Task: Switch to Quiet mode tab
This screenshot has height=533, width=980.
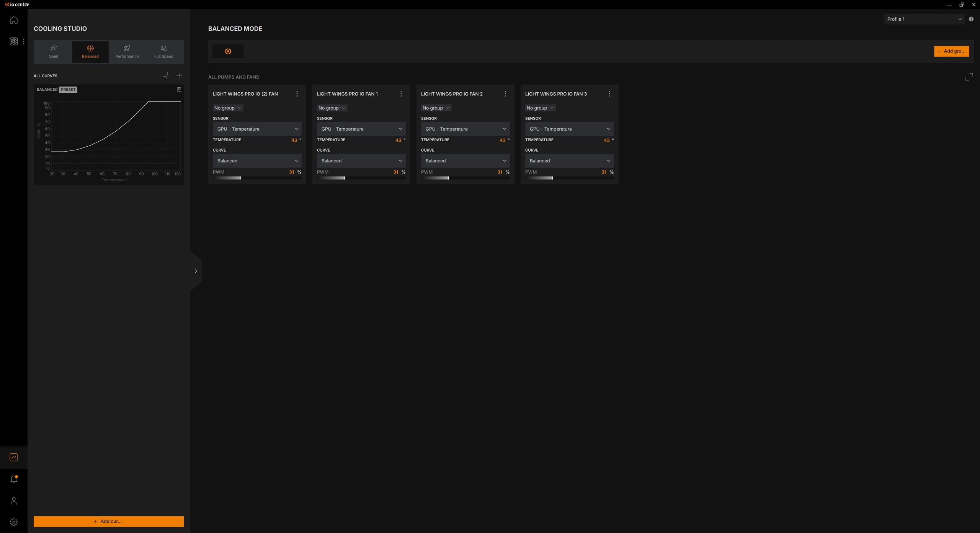Action: pos(54,52)
